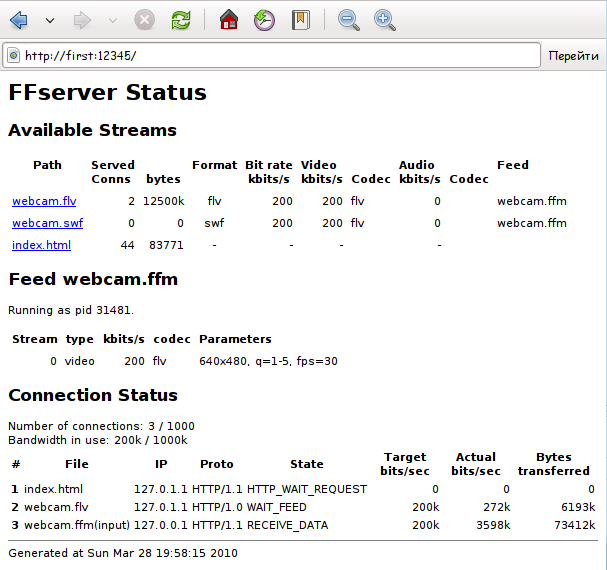
Task: Open the forward history dropdown arrow
Action: tap(113, 20)
